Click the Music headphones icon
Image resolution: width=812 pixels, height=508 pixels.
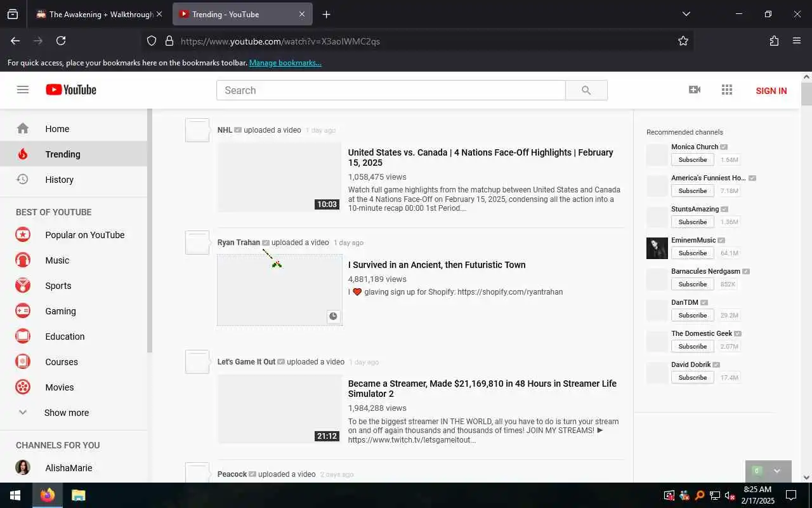[x=23, y=260]
